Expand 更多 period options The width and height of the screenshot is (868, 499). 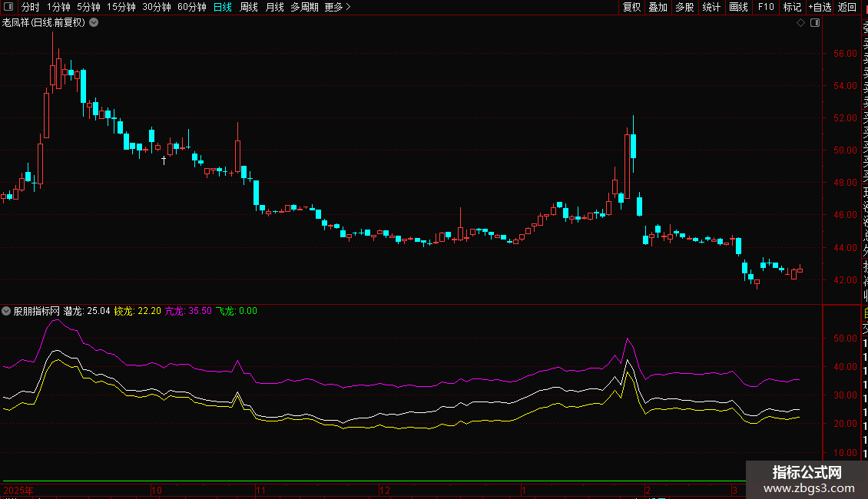pyautogui.click(x=337, y=7)
